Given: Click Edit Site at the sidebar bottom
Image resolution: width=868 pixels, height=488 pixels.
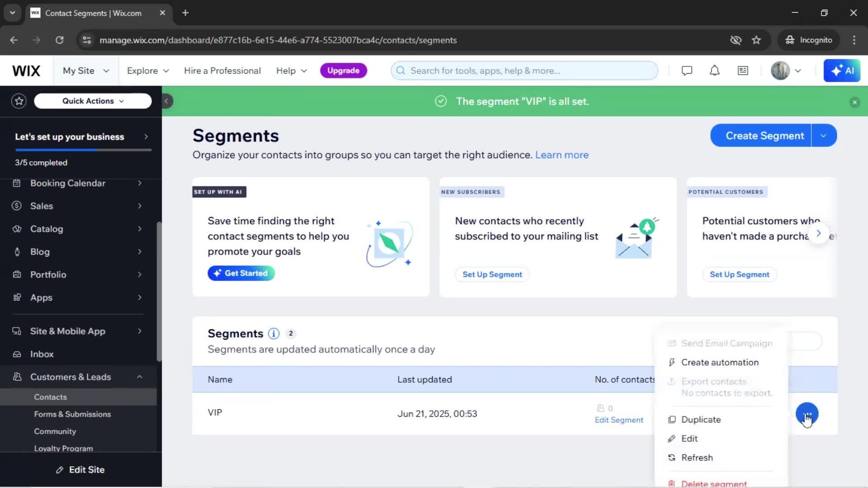Looking at the screenshot, I should pos(80,470).
